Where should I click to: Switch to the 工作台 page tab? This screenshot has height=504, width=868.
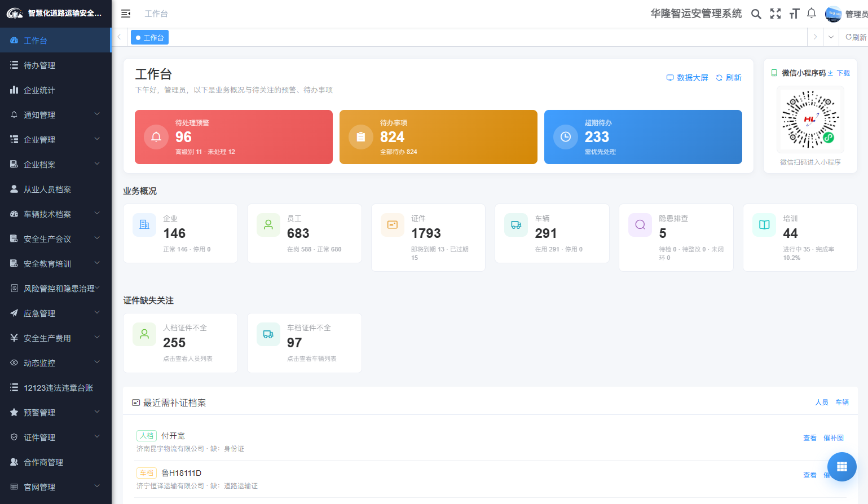[149, 37]
